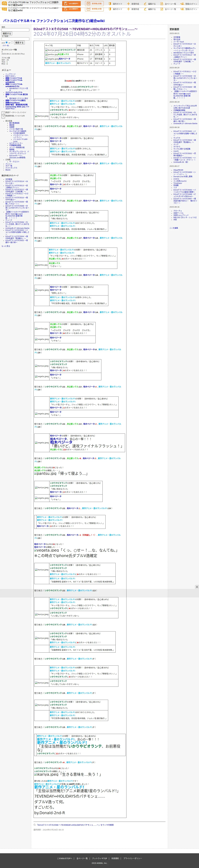Open トップページ in the sidebar menu

coord(10,74)
